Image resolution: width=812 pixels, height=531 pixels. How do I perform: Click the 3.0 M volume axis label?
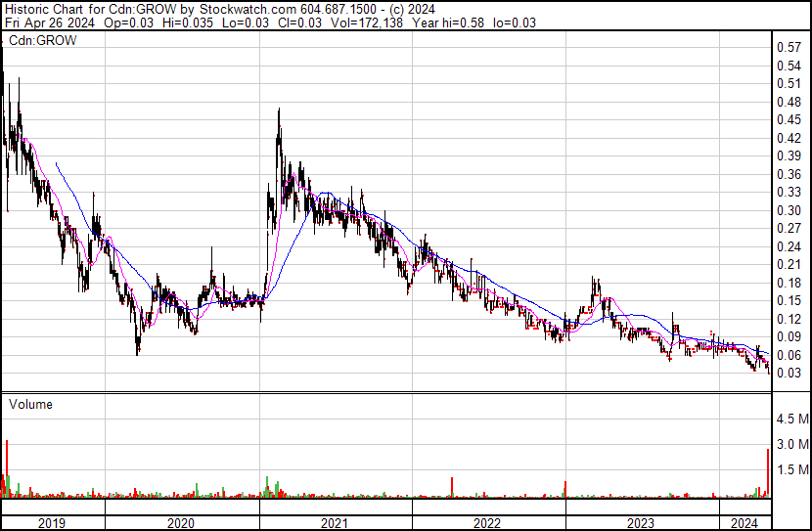pos(792,444)
